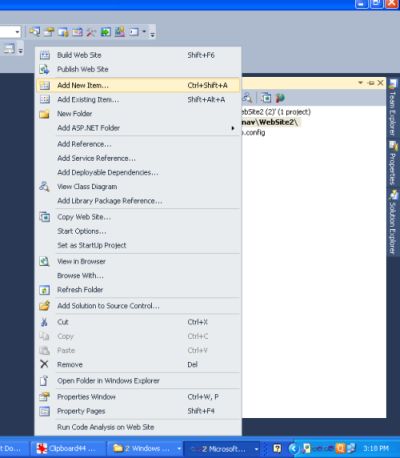Switch to Team Explorer side tab
This screenshot has width=400, height=458.
click(x=393, y=108)
